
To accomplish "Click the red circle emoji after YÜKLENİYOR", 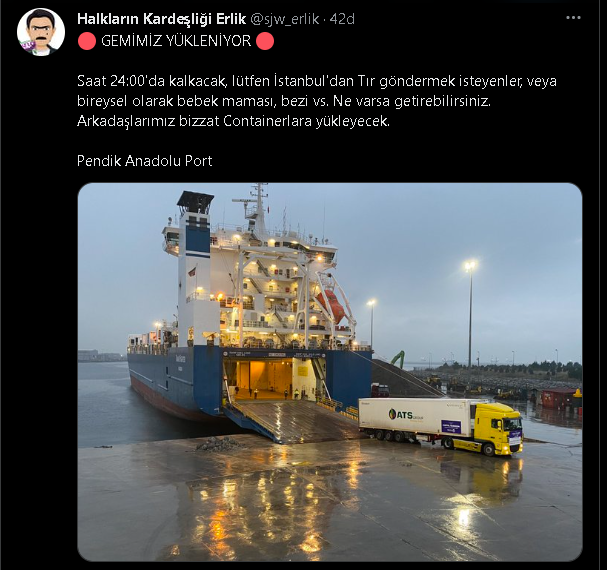I will (265, 41).
